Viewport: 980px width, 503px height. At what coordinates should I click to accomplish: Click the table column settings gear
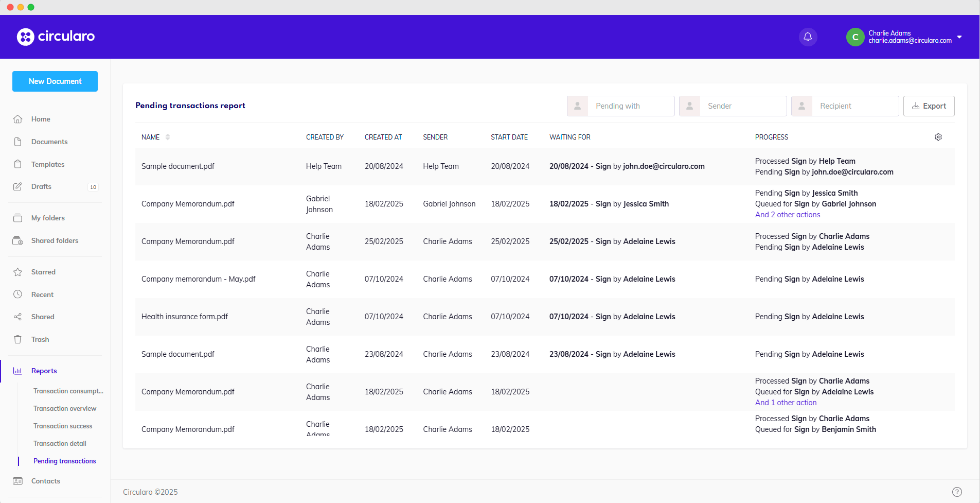pyautogui.click(x=938, y=137)
